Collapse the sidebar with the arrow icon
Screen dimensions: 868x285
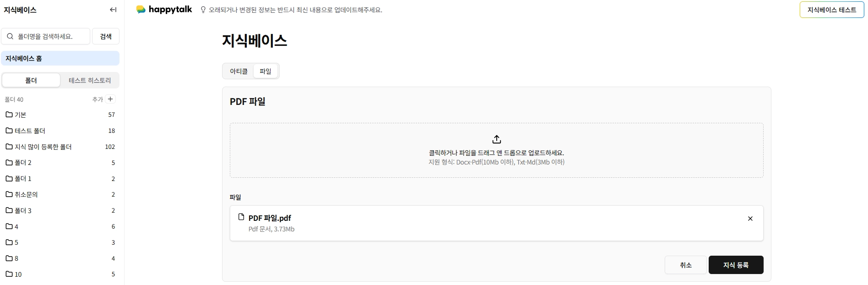pos(113,10)
